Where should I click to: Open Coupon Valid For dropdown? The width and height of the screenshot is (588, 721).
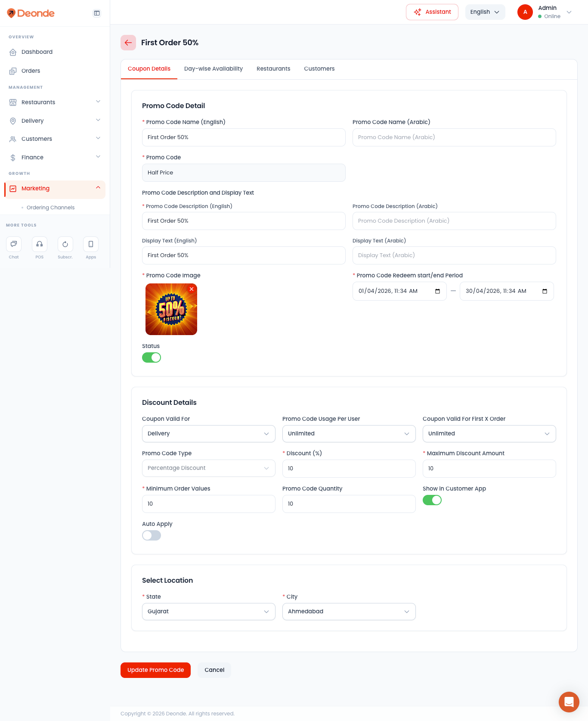click(x=209, y=434)
